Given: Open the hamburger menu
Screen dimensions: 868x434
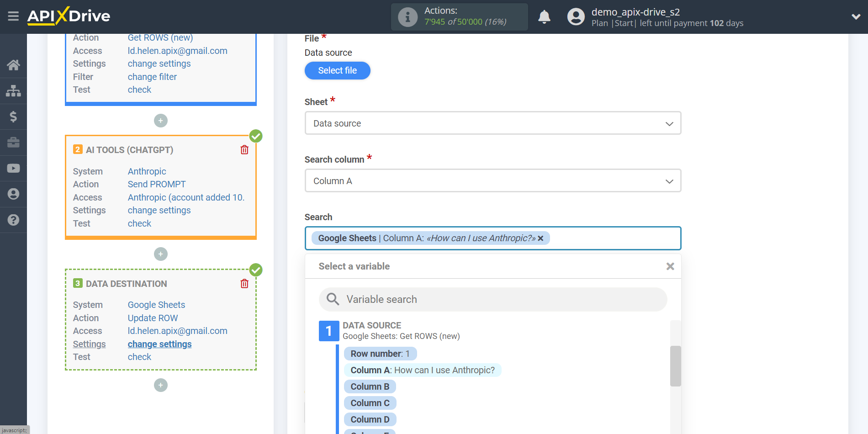Looking at the screenshot, I should click(13, 16).
